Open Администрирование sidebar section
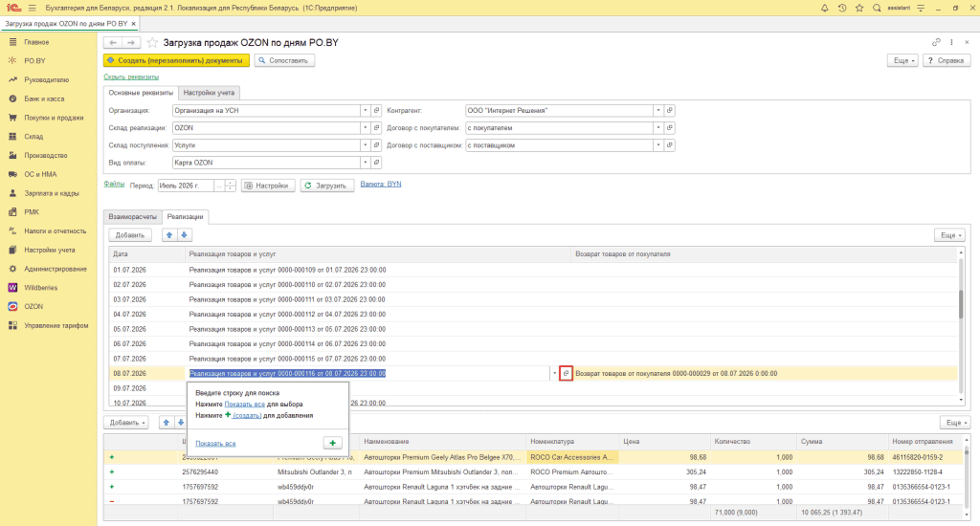Image resolution: width=980 pixels, height=526 pixels. (56, 270)
